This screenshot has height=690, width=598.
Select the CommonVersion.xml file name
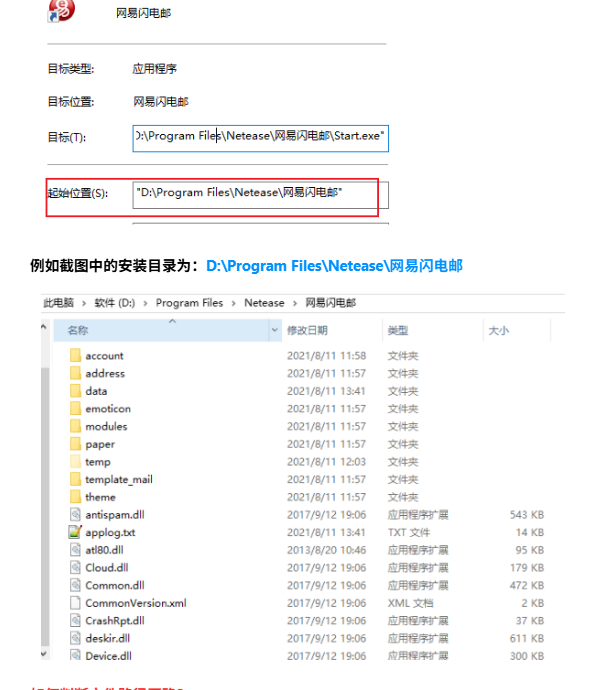point(136,603)
